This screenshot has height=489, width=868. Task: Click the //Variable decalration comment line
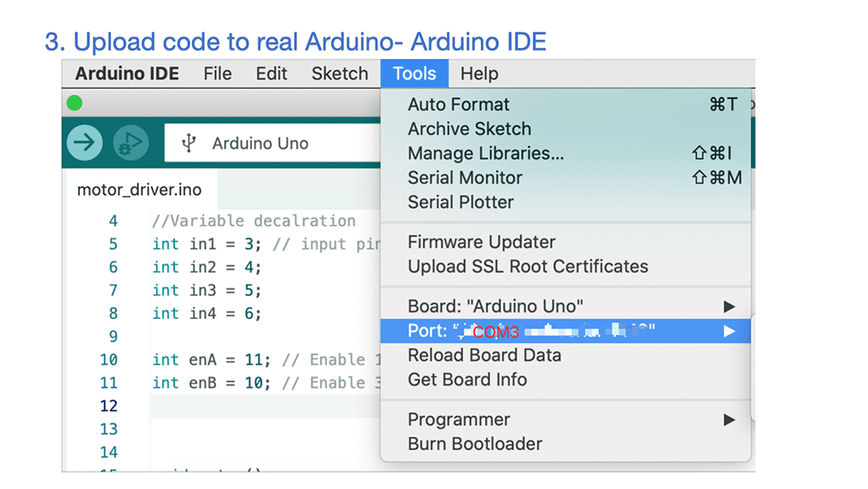click(x=254, y=221)
